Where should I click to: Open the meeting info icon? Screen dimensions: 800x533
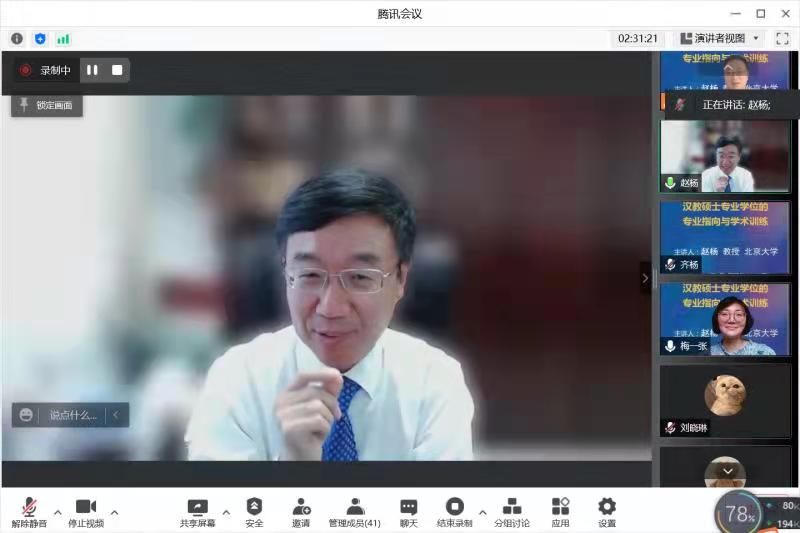(x=17, y=38)
